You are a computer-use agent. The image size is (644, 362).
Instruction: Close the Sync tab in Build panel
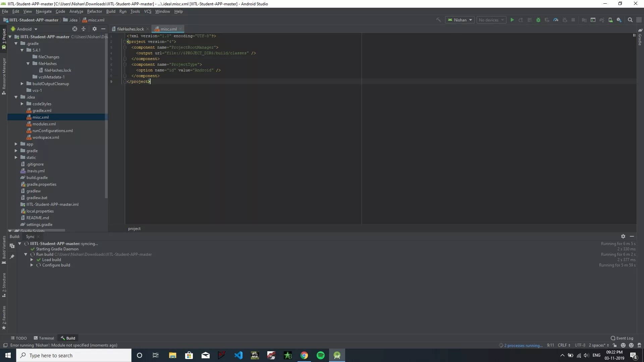click(x=38, y=237)
